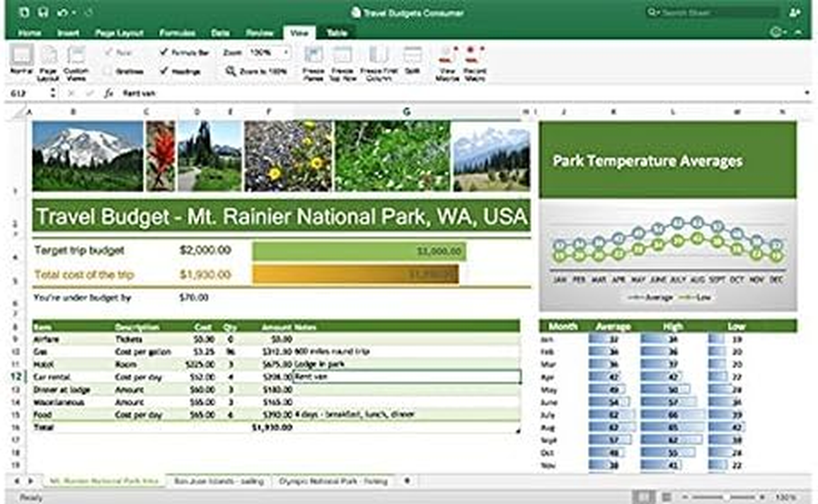Viewport: 818px width, 504px height.
Task: Click the Freeze Top Row icon
Action: pyautogui.click(x=342, y=56)
